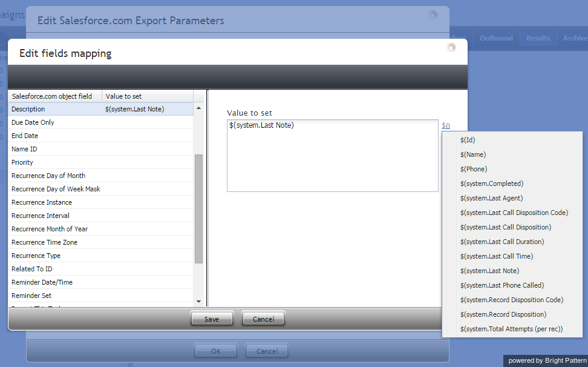Viewport: 588px width, 367px height.
Task: Select the Recurrence Time Zone row
Action: [100, 242]
